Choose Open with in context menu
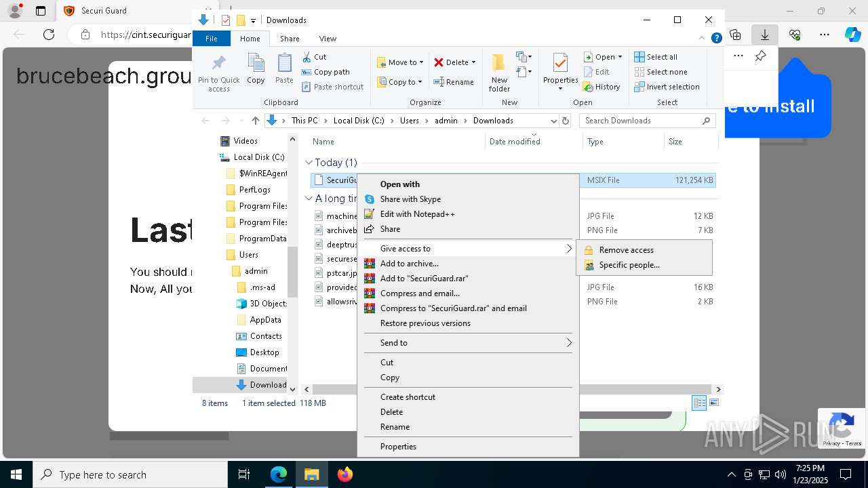Screen dimensions: 868x488 click(x=468, y=184)
